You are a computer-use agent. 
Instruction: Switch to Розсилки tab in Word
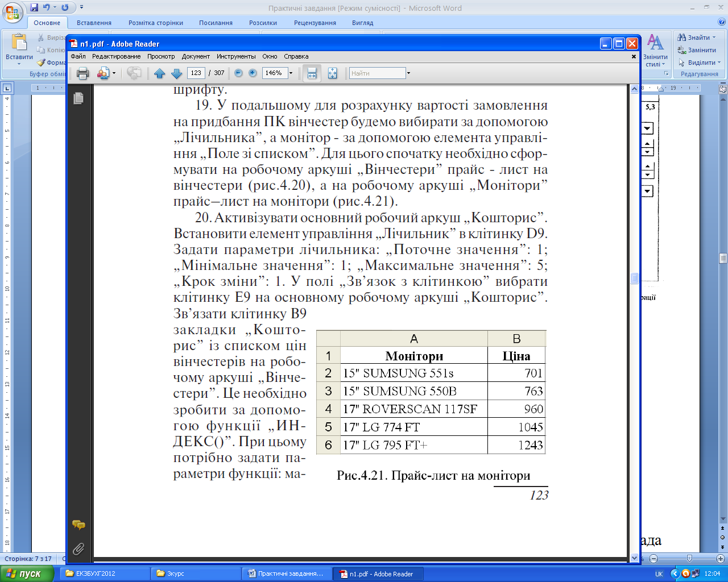tap(263, 23)
